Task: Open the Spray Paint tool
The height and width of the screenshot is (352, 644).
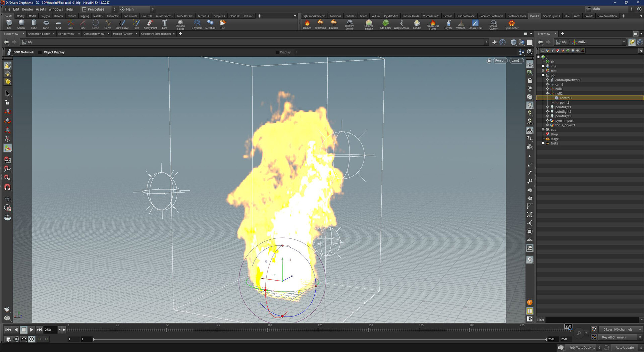Action: pos(150,24)
